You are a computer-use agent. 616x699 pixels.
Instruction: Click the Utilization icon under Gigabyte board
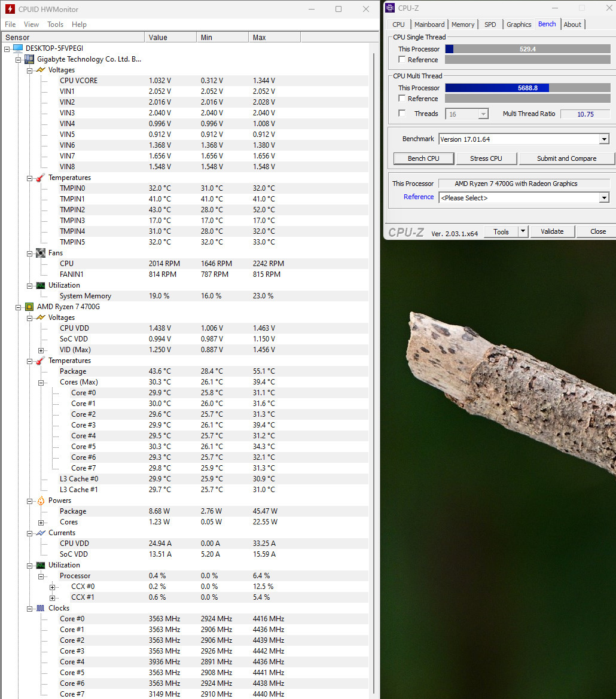(x=41, y=285)
